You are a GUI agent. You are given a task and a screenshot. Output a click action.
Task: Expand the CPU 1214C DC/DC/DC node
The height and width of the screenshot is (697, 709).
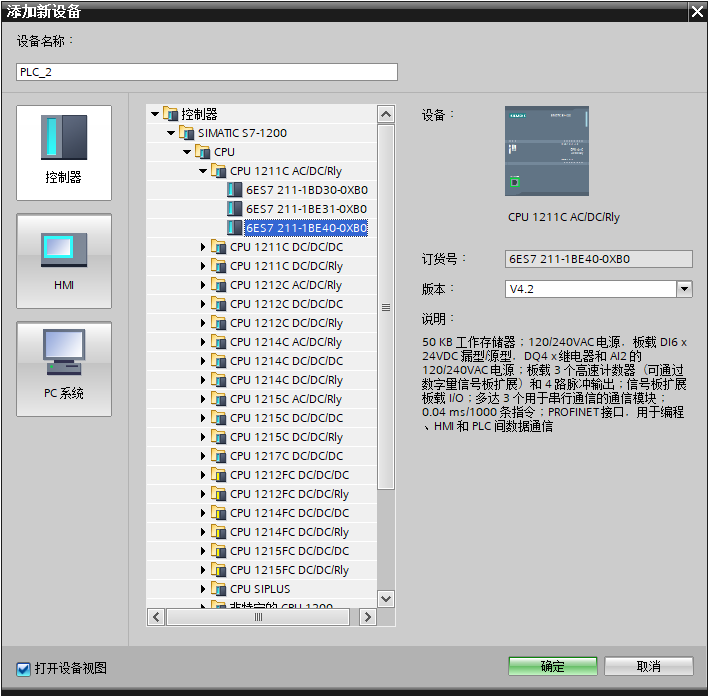coord(203,361)
